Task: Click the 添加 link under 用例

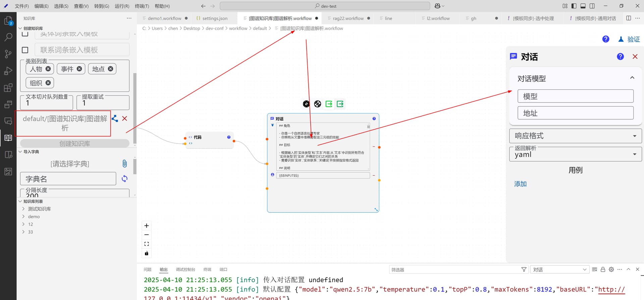Action: coord(520,184)
